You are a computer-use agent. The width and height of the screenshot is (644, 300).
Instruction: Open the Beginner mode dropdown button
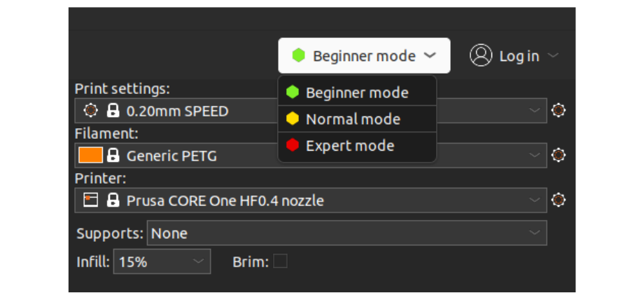tap(364, 55)
